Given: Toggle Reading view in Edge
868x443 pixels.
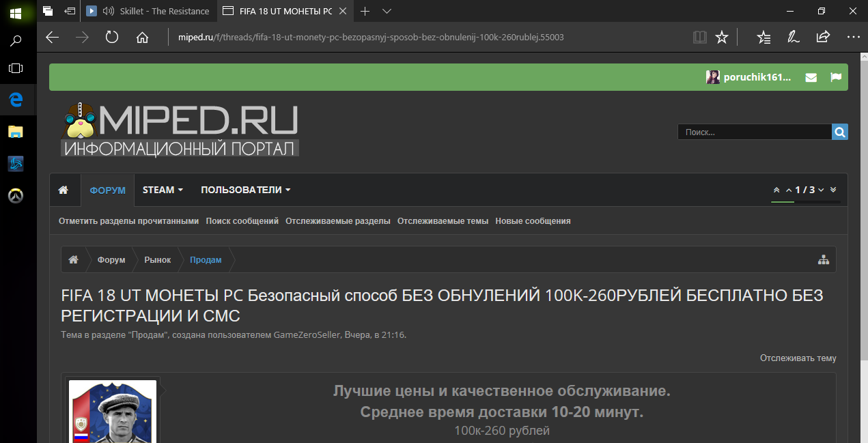Looking at the screenshot, I should coord(699,38).
